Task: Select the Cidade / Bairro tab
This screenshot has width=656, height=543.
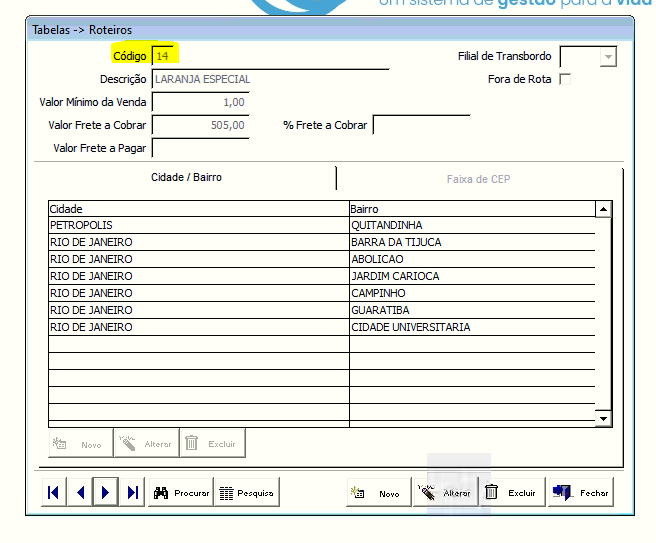Action: [x=186, y=177]
